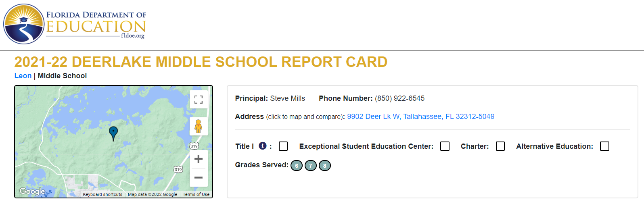Open the map Terms of Use link
Viewport: 644px width, 204px height.
click(196, 194)
